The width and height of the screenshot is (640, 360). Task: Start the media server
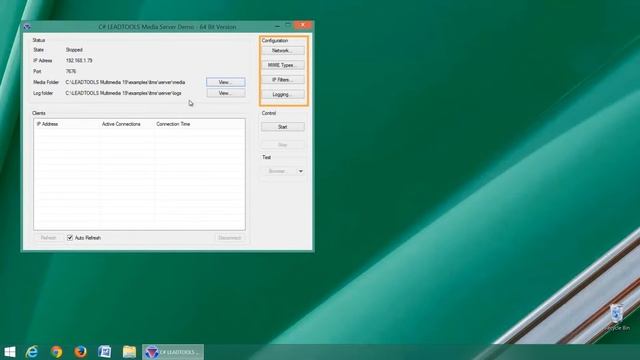[x=282, y=127]
